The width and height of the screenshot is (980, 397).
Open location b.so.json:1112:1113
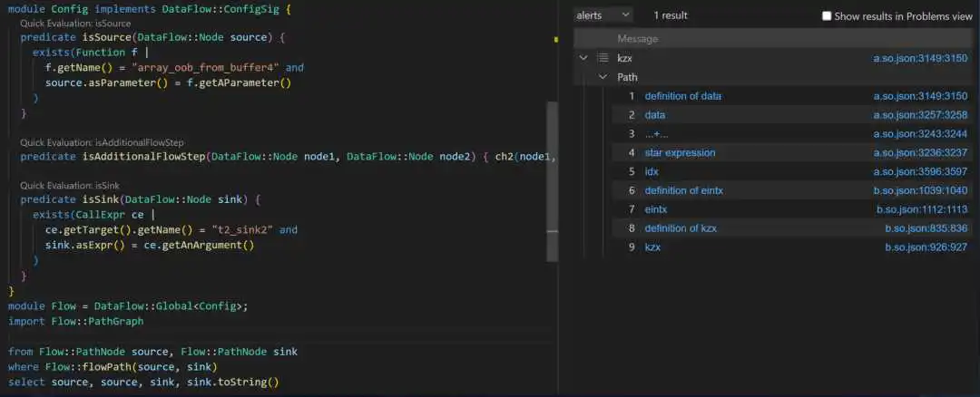click(922, 209)
